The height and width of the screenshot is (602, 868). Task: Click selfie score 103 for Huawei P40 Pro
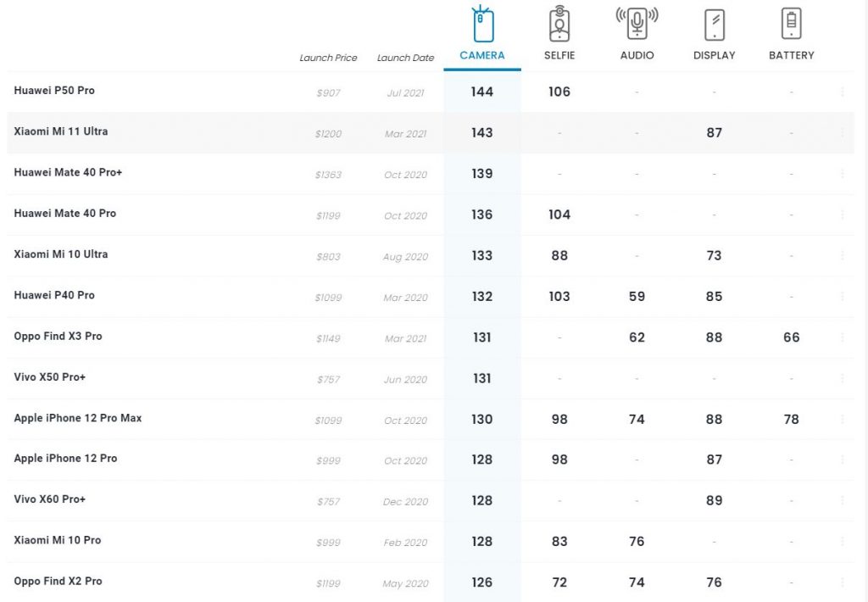tap(559, 296)
